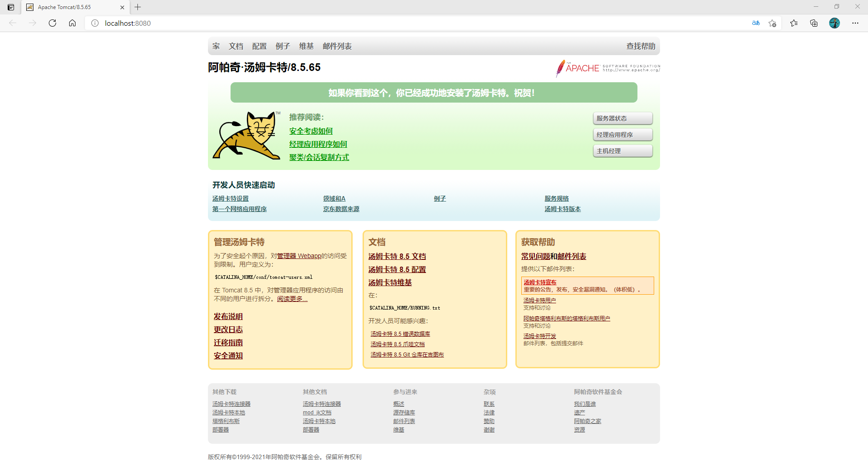The image size is (868, 470).
Task: Open the 更改日志 link
Action: [228, 329]
